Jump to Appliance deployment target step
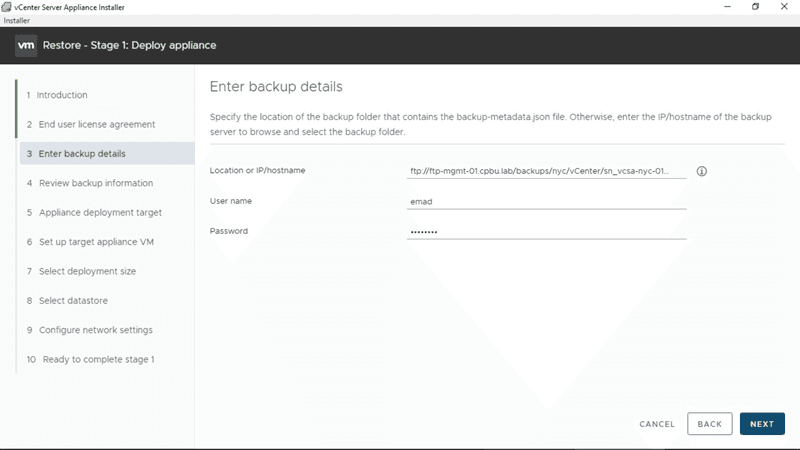The width and height of the screenshot is (800, 450). [x=100, y=212]
